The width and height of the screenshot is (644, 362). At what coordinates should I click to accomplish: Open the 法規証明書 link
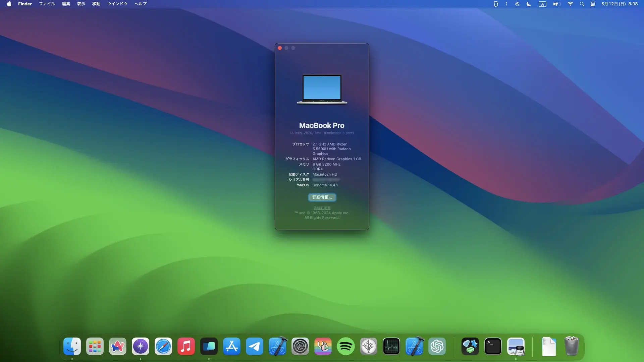(x=322, y=208)
